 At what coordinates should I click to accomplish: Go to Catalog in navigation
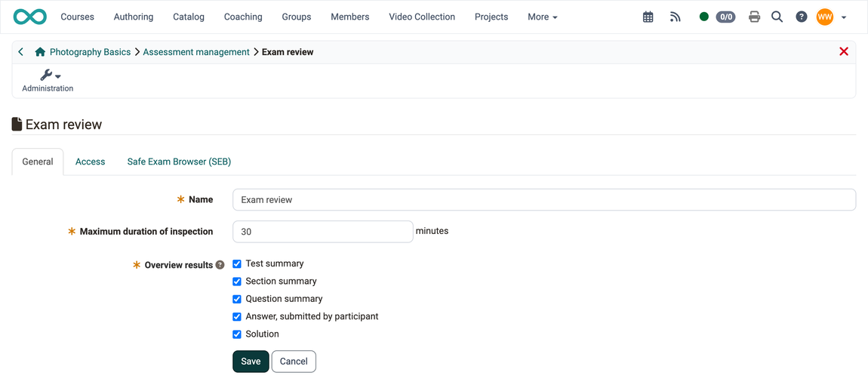(189, 17)
